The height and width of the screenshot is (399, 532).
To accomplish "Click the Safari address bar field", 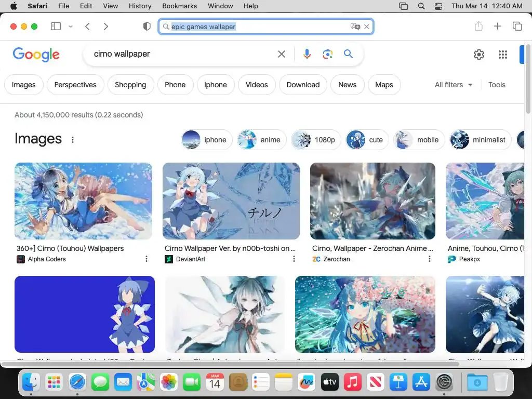I will pyautogui.click(x=266, y=26).
